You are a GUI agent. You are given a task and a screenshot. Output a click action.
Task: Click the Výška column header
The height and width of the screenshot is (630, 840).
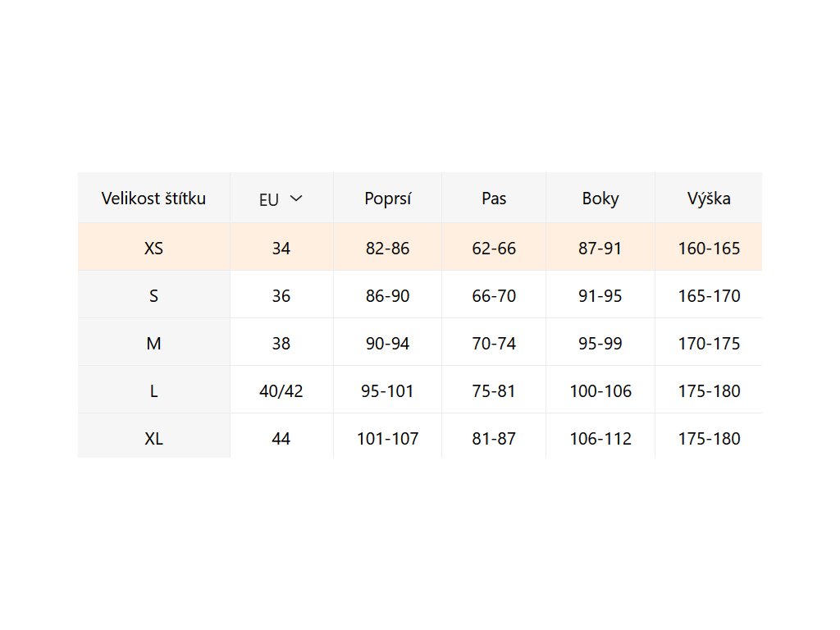[709, 199]
